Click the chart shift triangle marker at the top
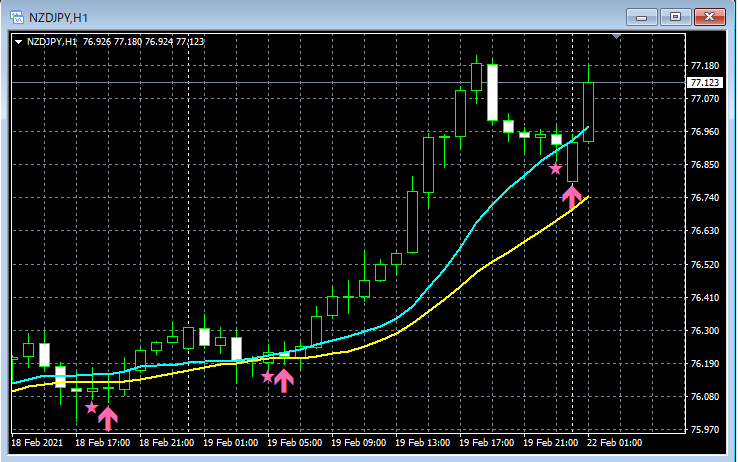This screenshot has width=738, height=462. click(616, 36)
